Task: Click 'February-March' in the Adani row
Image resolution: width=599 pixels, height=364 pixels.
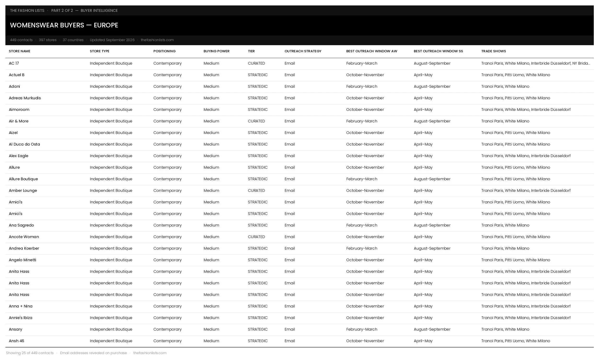Action: tap(362, 86)
